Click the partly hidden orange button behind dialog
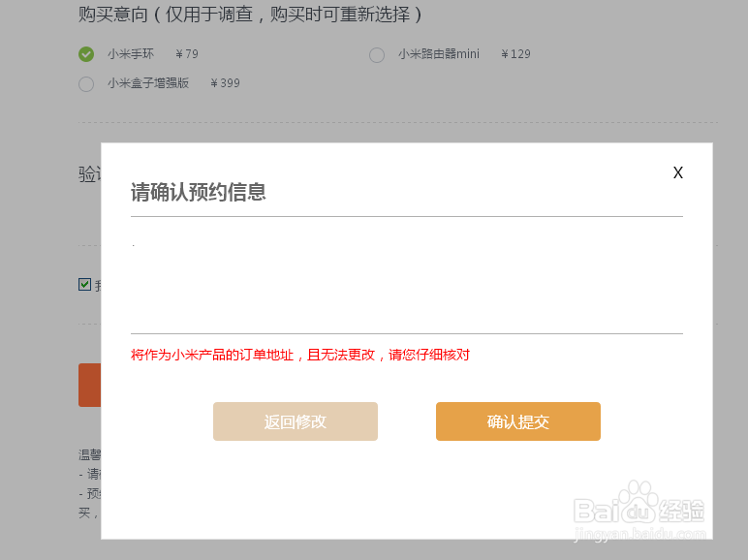 pos(90,385)
